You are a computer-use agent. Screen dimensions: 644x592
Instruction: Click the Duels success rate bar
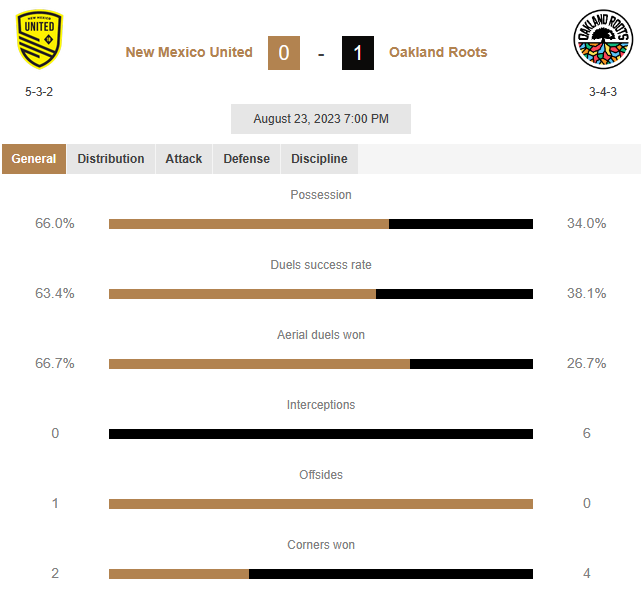tap(321, 294)
